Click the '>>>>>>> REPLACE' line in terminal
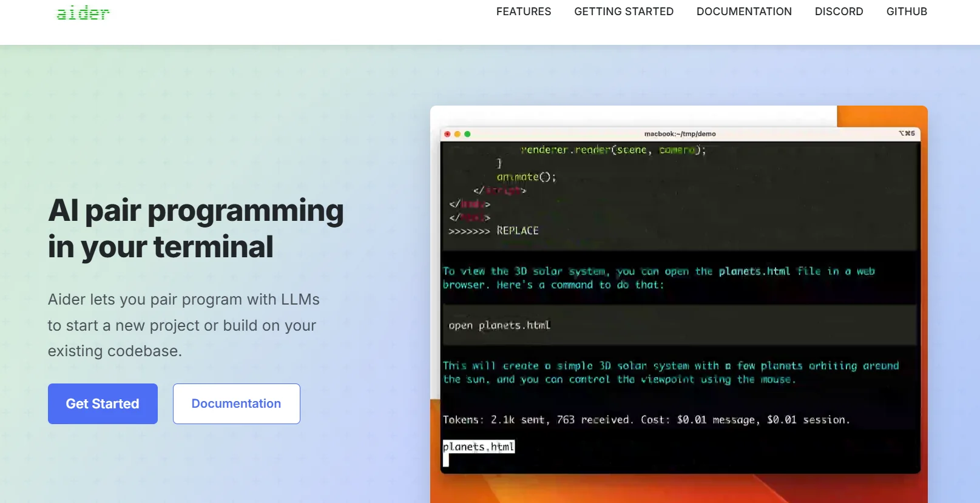The width and height of the screenshot is (980, 503). click(x=493, y=231)
